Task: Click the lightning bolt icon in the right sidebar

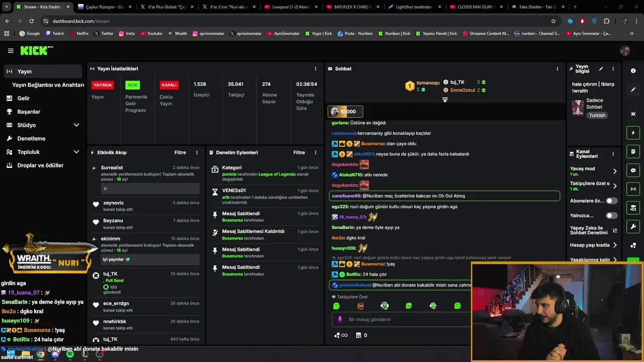Action: (x=633, y=133)
